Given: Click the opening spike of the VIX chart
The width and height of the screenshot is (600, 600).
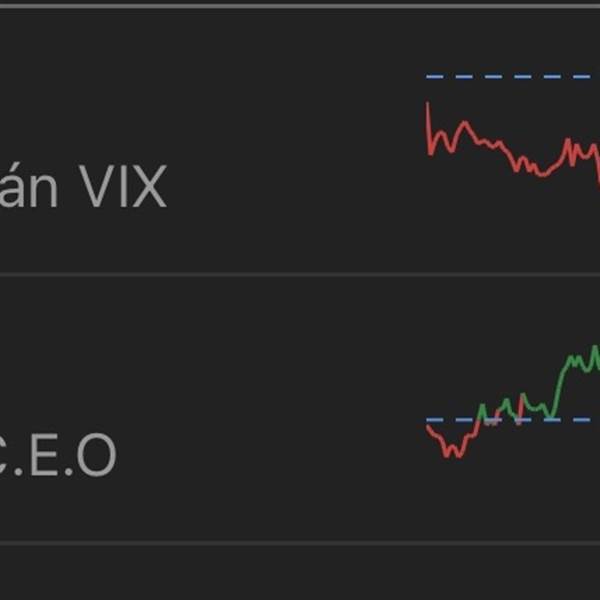Looking at the screenshot, I should 428,128.
